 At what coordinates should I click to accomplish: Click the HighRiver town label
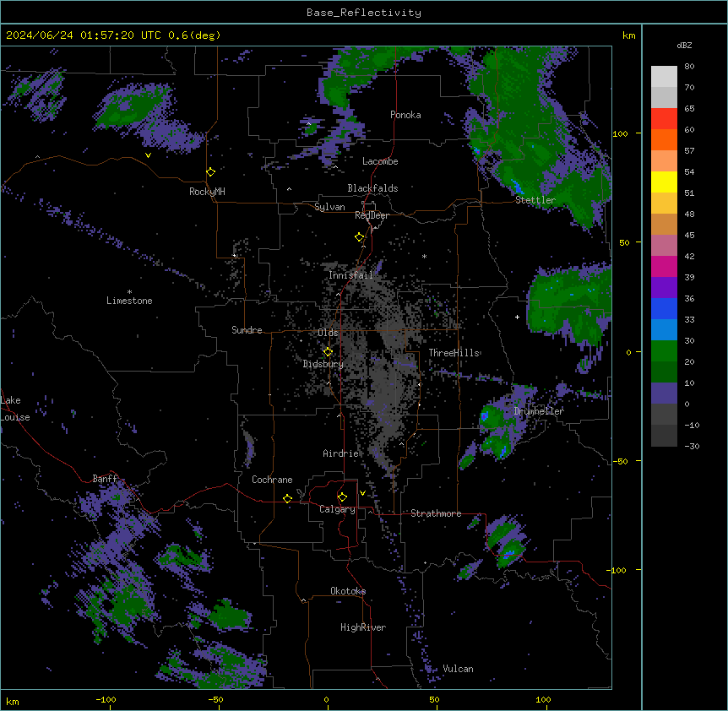pyautogui.click(x=363, y=627)
